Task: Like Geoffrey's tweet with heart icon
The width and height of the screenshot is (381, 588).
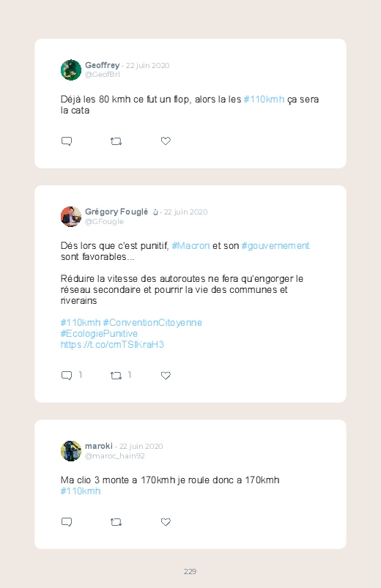Action: pyautogui.click(x=166, y=141)
